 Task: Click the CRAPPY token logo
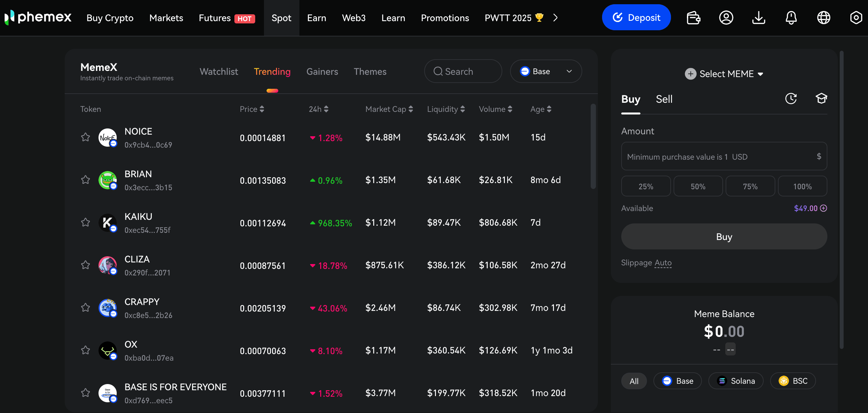[108, 308]
